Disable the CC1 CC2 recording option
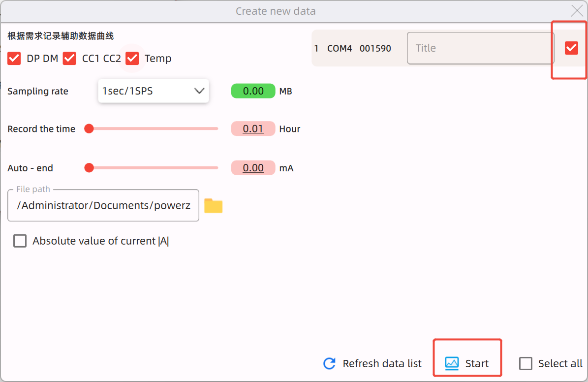Image resolution: width=588 pixels, height=382 pixels. click(x=69, y=58)
